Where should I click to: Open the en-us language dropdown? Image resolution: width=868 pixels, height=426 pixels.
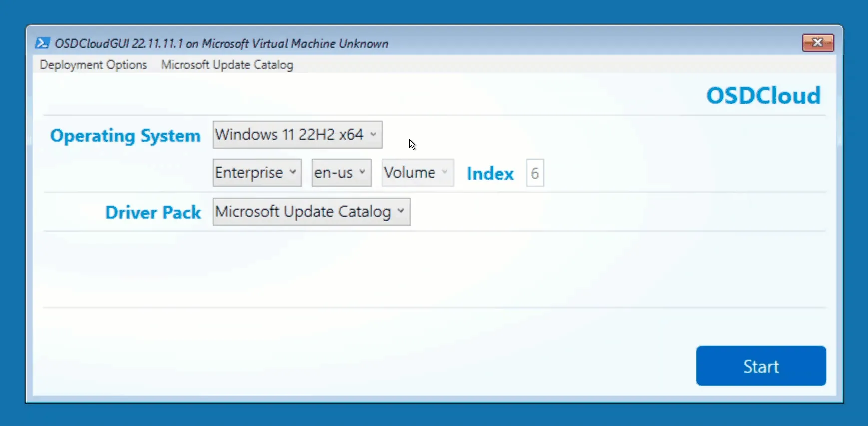pos(341,173)
